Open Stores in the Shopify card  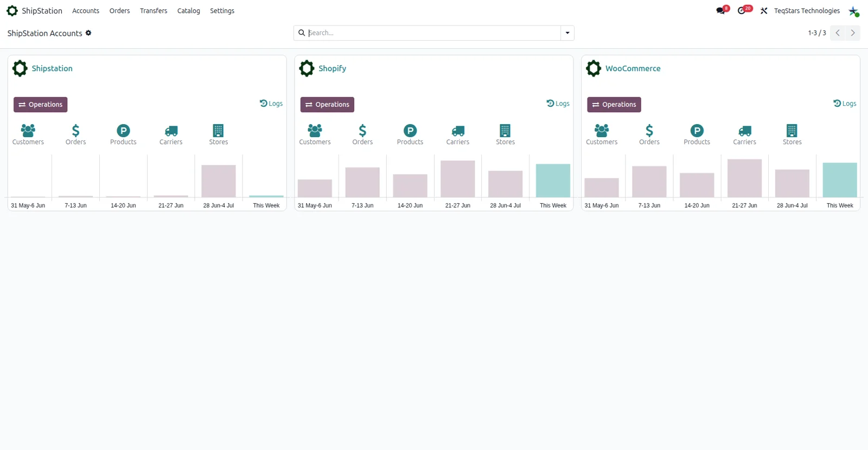click(505, 134)
